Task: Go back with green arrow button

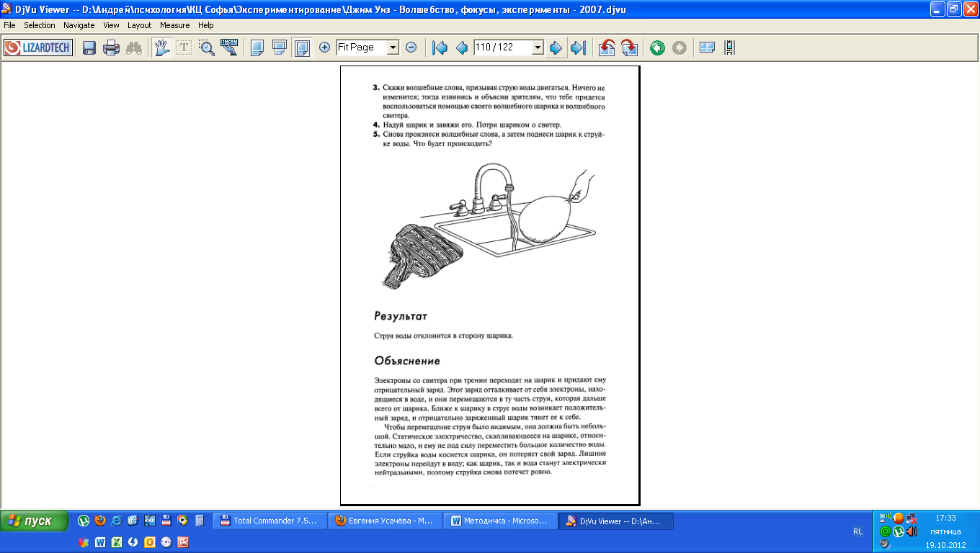Action: click(x=657, y=48)
